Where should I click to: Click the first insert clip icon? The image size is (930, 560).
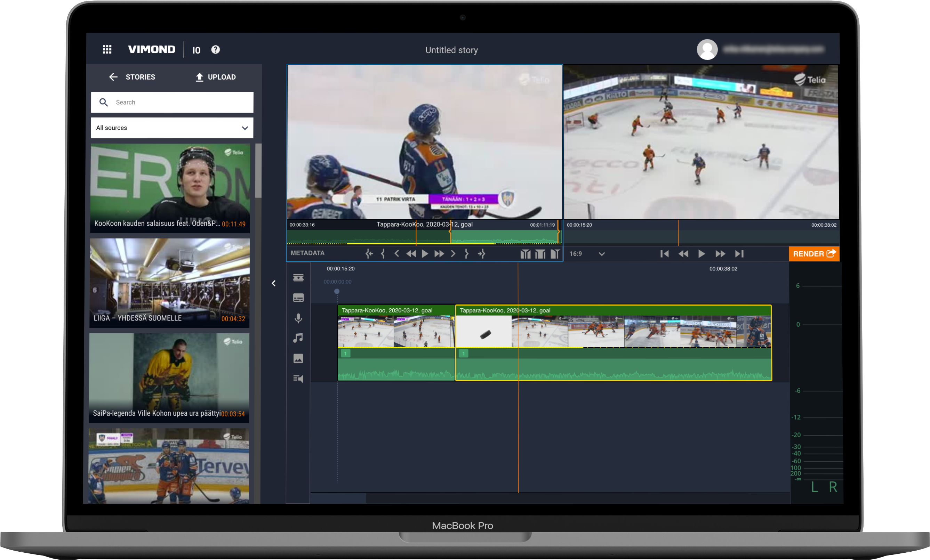coord(526,254)
